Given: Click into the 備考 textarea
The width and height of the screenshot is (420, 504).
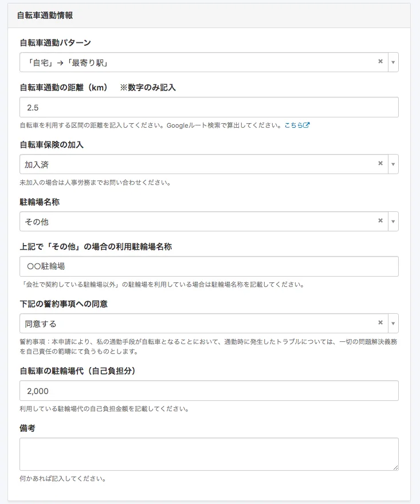Looking at the screenshot, I should 209,454.
